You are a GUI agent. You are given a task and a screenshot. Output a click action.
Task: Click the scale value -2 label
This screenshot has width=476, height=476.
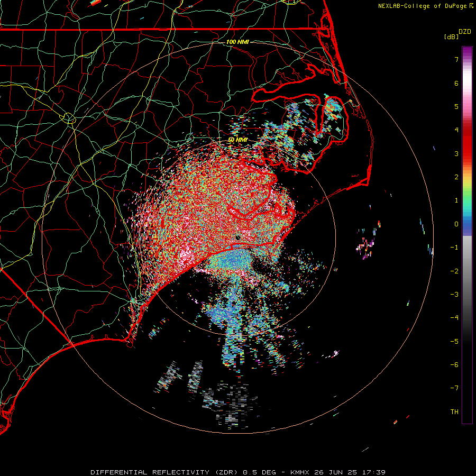click(x=454, y=271)
